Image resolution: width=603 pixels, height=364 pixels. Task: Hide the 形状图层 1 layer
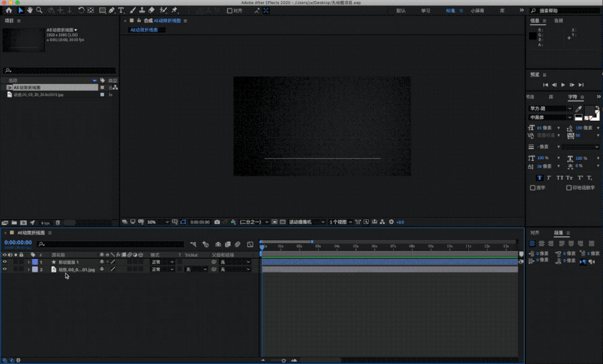tap(5, 262)
